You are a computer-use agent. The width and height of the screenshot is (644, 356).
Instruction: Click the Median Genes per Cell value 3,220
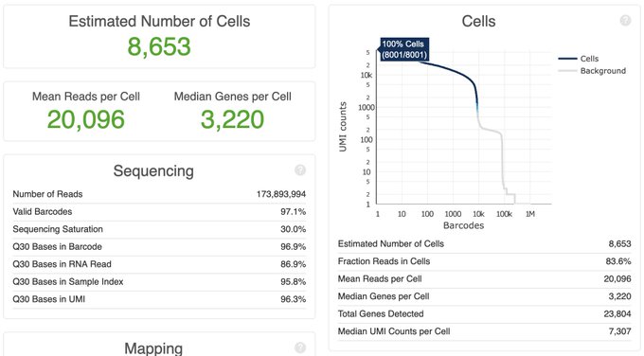coord(232,119)
